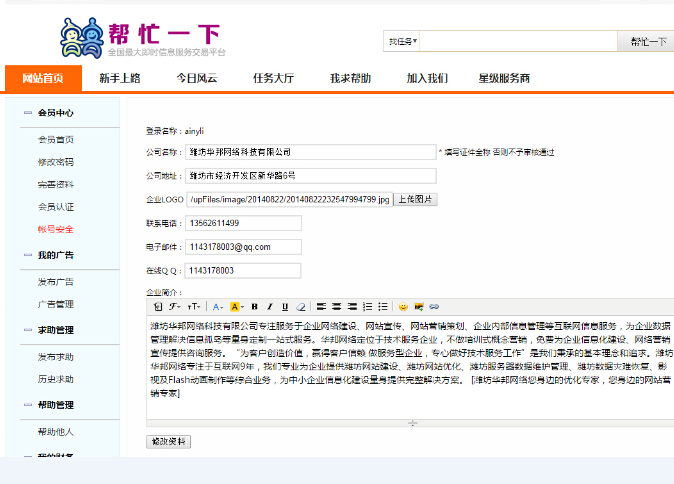This screenshot has width=674, height=484.
Task: Open the 修改密码 sidebar link
Action: click(56, 162)
